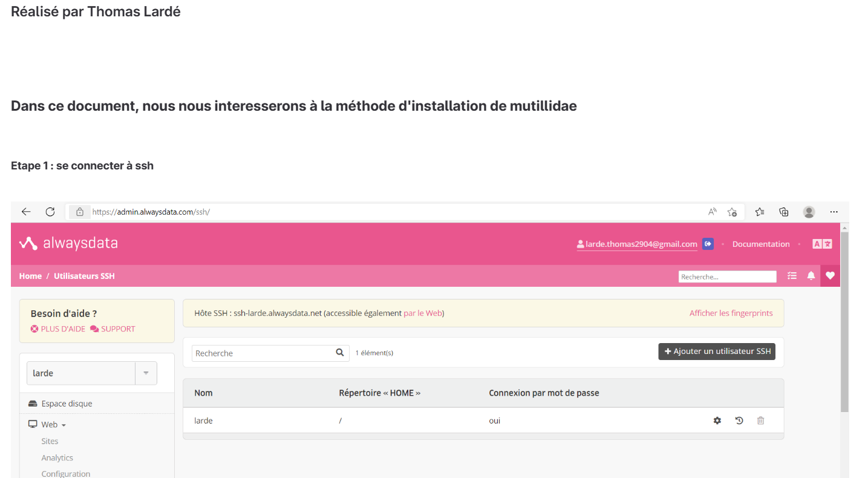Click Ajouter un utilisateur SSH button
868x478 pixels.
click(717, 352)
